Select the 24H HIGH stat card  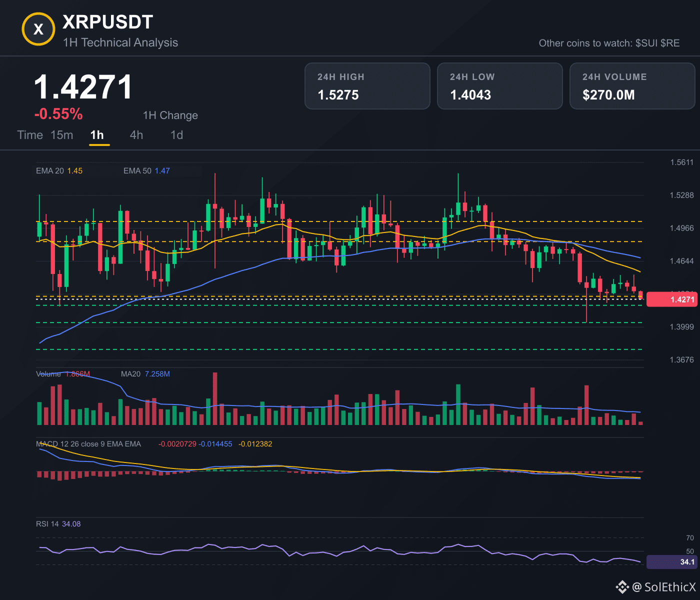point(367,86)
